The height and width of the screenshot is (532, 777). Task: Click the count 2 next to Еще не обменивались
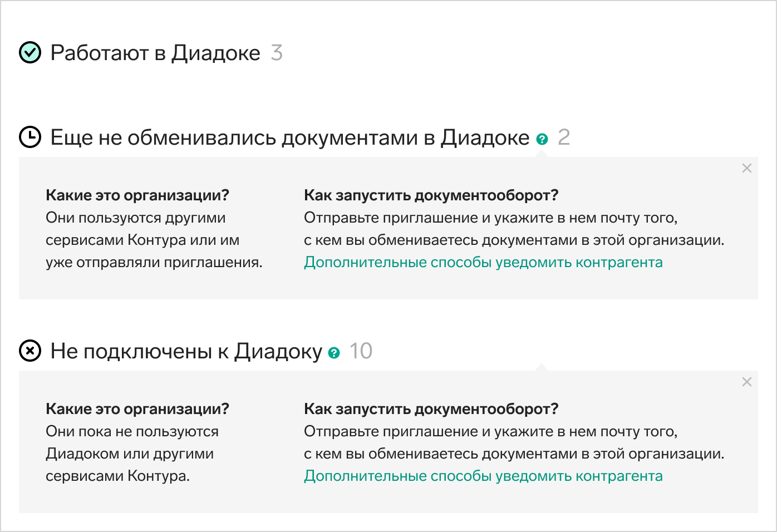(564, 137)
